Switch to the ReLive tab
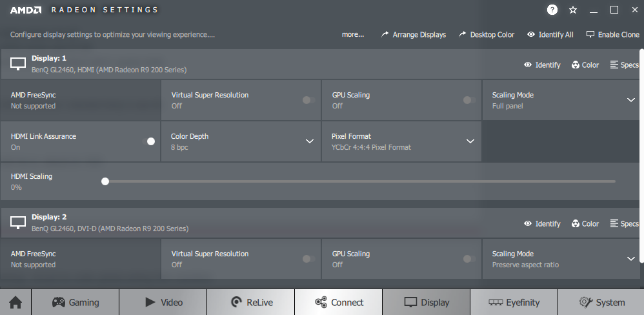The width and height of the screenshot is (644, 315). pyautogui.click(x=251, y=303)
